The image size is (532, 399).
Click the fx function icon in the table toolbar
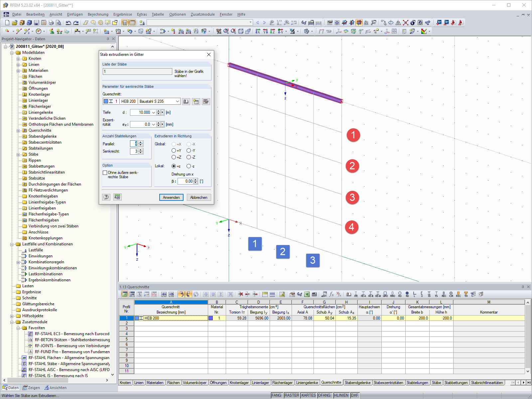331,294
